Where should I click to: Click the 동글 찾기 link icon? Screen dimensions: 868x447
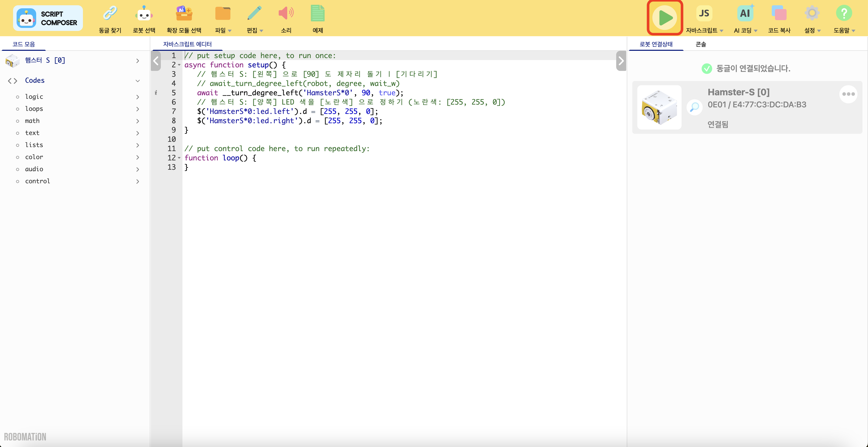(110, 14)
